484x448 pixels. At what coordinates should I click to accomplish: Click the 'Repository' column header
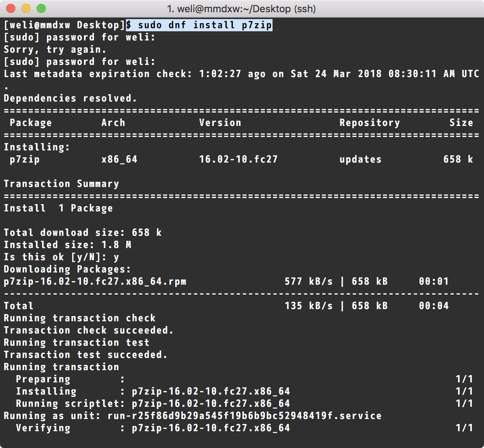pyautogui.click(x=370, y=123)
